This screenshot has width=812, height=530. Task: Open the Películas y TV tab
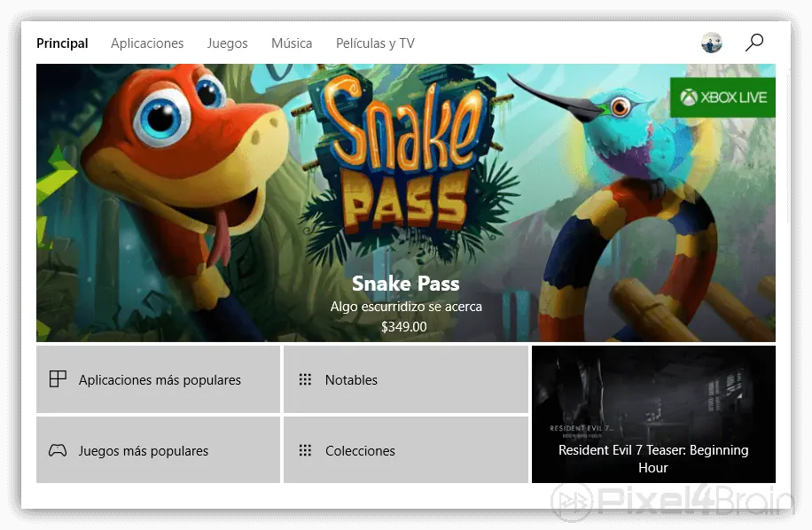pyautogui.click(x=375, y=43)
